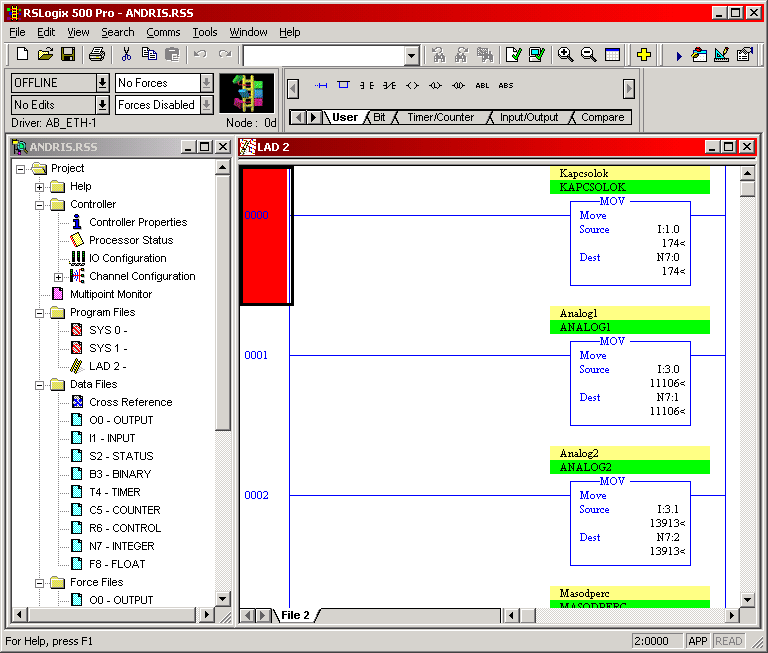Viewport: 768px width, 653px height.
Task: Insert an output energize (OTE) coil
Action: coord(412,85)
